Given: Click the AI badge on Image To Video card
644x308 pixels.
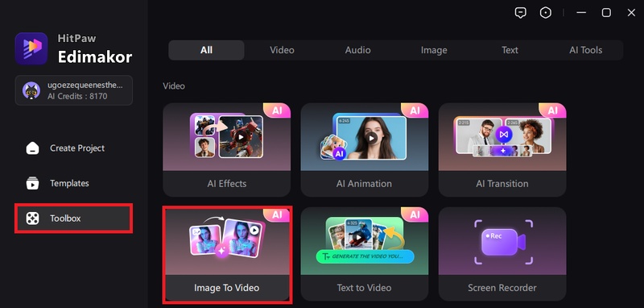Looking at the screenshot, I should 277,215.
